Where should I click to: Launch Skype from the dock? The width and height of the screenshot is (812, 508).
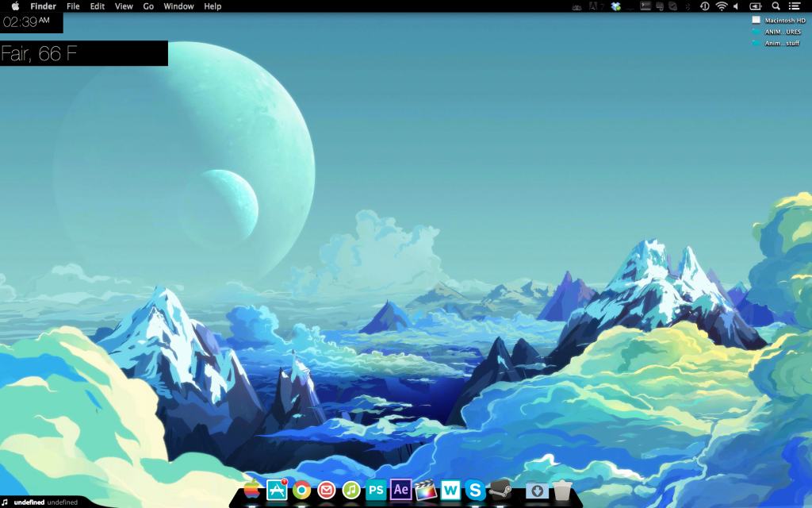click(x=475, y=490)
